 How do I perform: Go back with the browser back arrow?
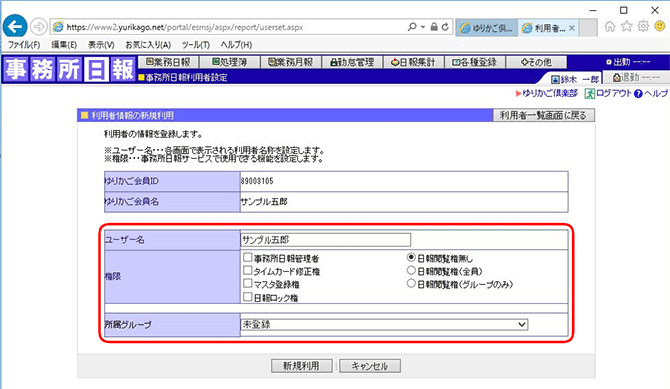15,27
